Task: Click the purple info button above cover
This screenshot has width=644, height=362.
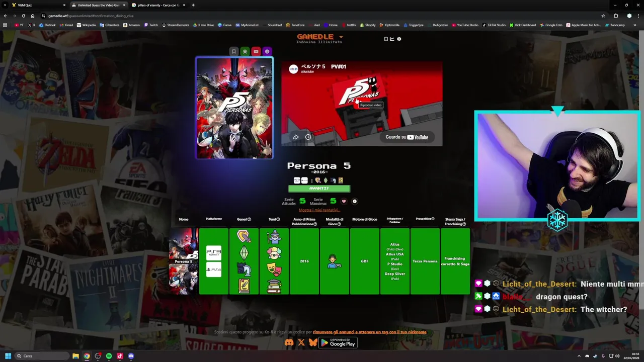Action: click(267, 51)
